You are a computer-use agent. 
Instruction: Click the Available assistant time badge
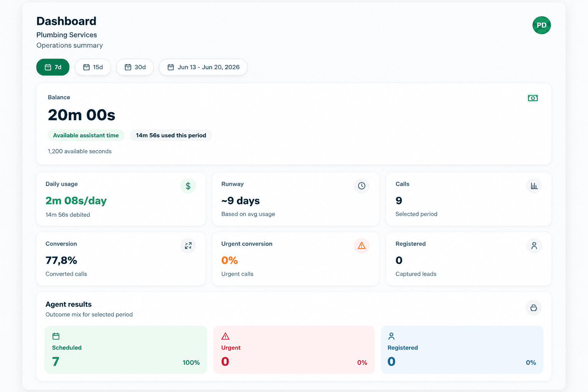coord(86,135)
